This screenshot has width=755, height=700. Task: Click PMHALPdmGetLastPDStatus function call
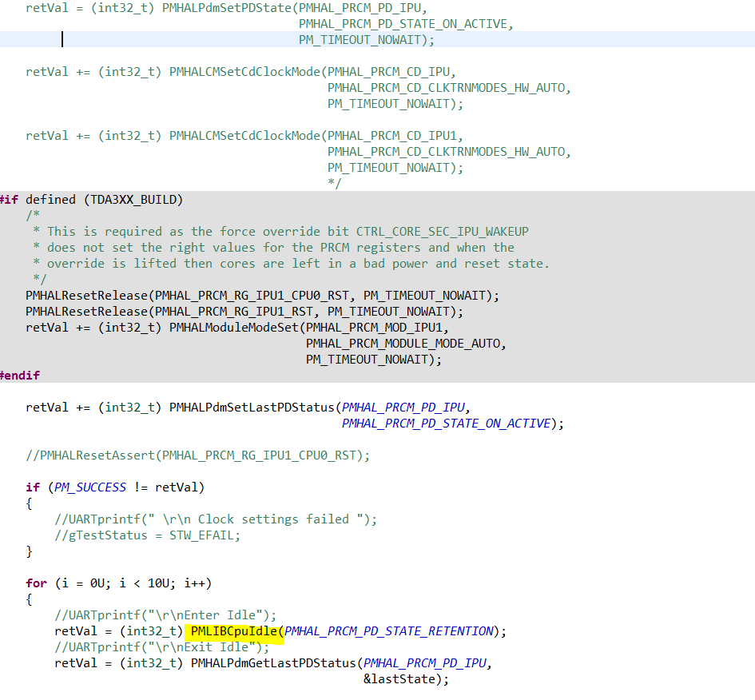[x=273, y=663]
